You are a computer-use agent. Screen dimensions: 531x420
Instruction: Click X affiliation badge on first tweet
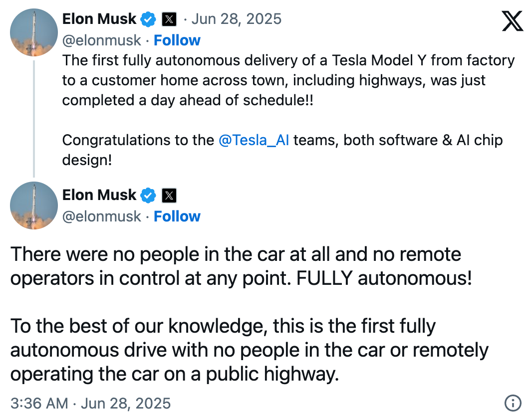point(169,19)
